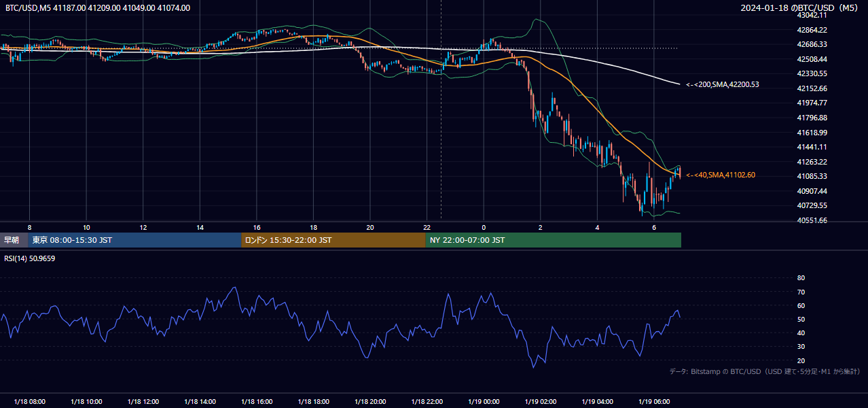
Task: Click the Bitstamp data source note
Action: 765,372
